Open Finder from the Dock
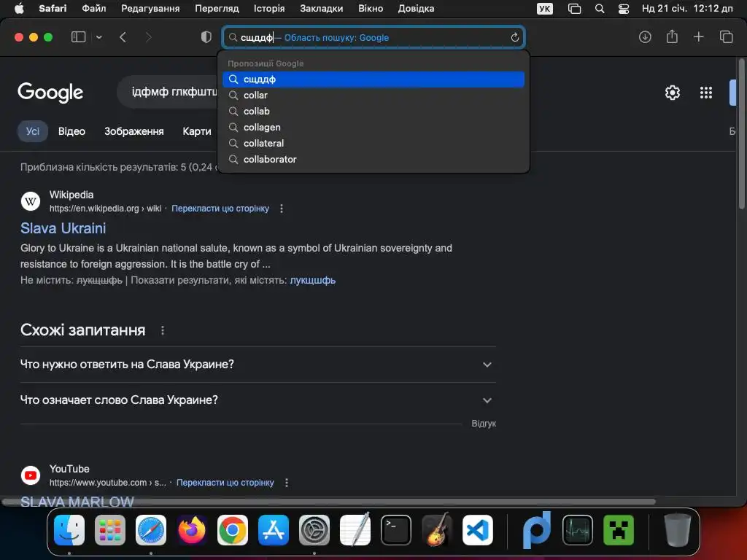747x560 pixels. pos(69,530)
